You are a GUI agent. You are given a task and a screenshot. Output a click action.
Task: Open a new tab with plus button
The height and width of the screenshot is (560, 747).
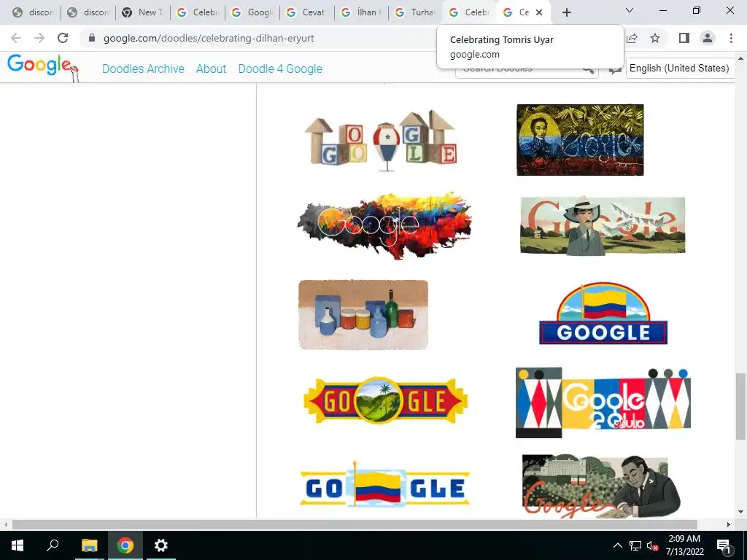tap(566, 12)
